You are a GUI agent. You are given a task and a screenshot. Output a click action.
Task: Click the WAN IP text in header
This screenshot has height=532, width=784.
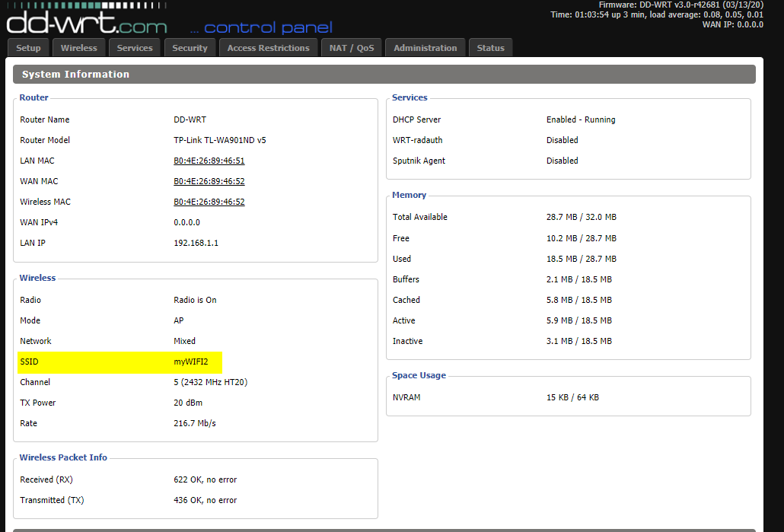733,24
